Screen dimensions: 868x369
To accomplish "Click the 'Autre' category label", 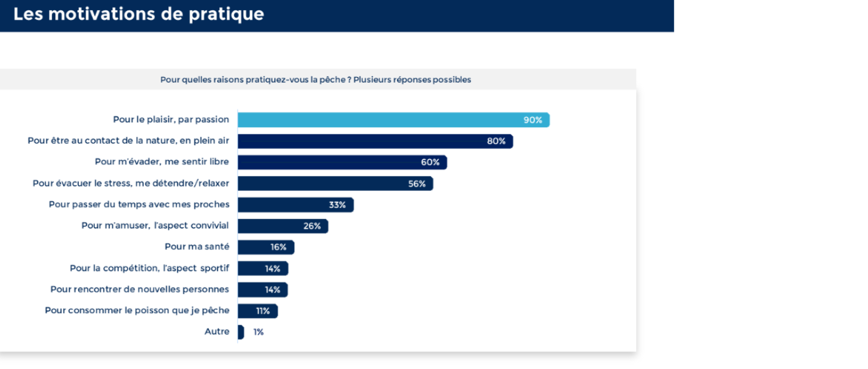I will point(217,332).
